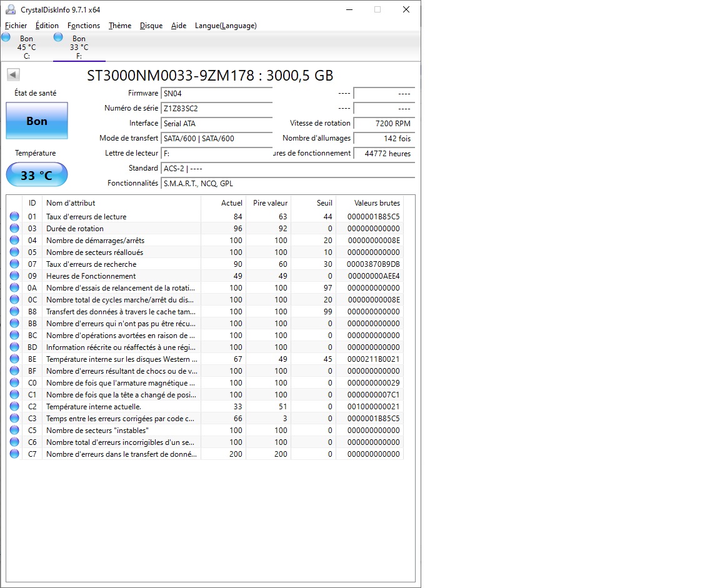Click the back arrow navigation button
The width and height of the screenshot is (720, 588).
[12, 74]
